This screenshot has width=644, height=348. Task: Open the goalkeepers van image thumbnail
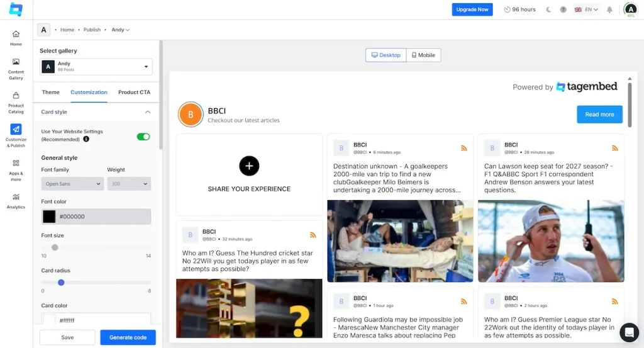400,241
